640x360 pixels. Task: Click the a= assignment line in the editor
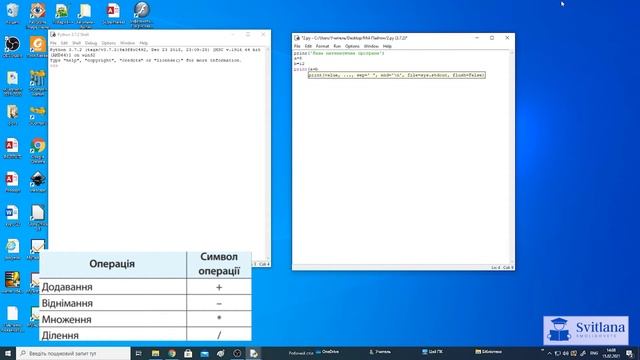click(298, 58)
